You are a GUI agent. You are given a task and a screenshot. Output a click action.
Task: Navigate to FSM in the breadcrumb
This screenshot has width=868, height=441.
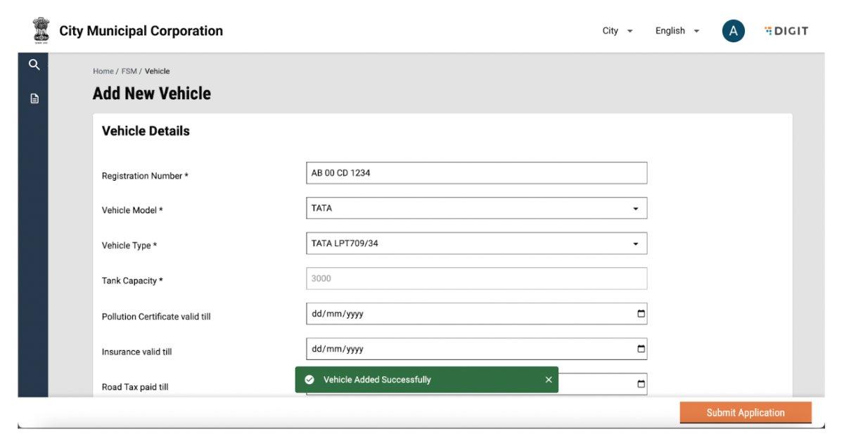click(x=129, y=71)
